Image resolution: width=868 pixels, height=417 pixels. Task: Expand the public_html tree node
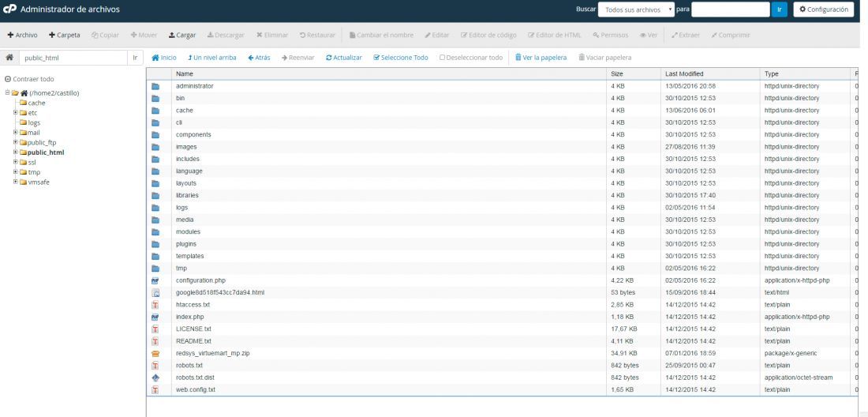[x=16, y=152]
